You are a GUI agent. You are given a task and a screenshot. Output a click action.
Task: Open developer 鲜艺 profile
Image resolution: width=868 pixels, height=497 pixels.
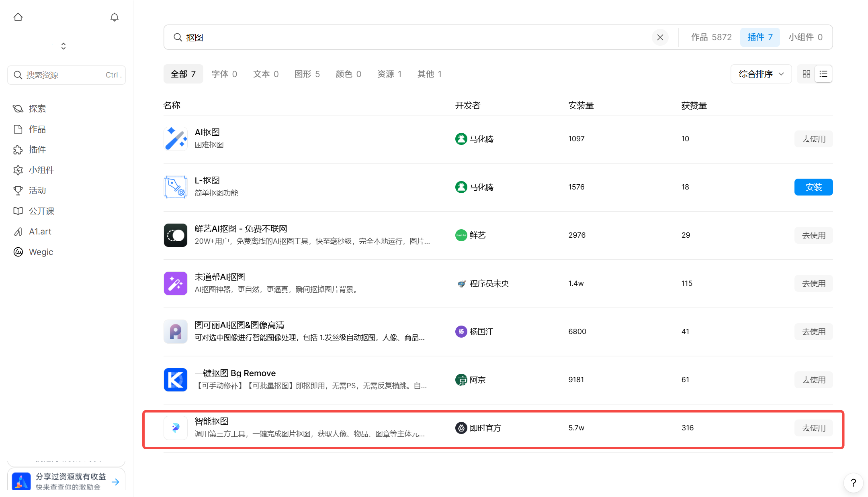tap(470, 235)
